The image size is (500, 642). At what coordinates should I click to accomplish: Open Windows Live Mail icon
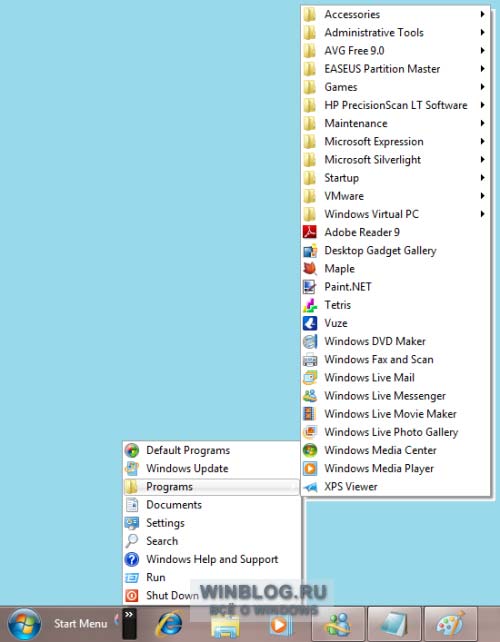(x=310, y=378)
